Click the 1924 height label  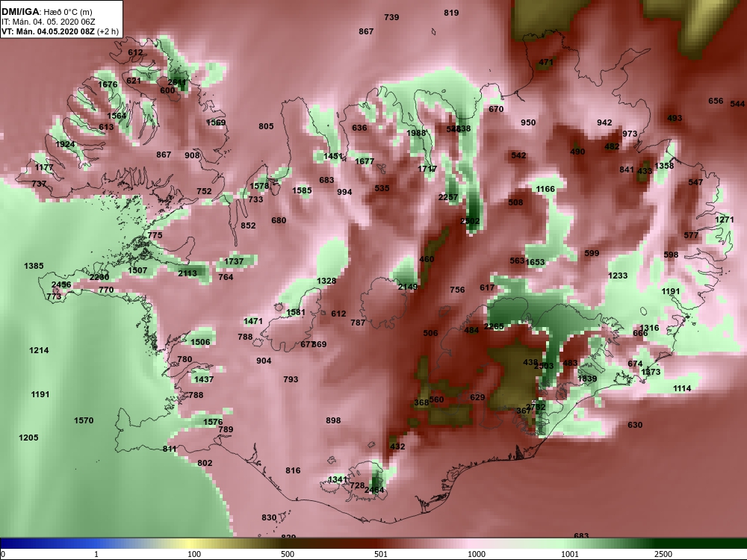pos(65,144)
